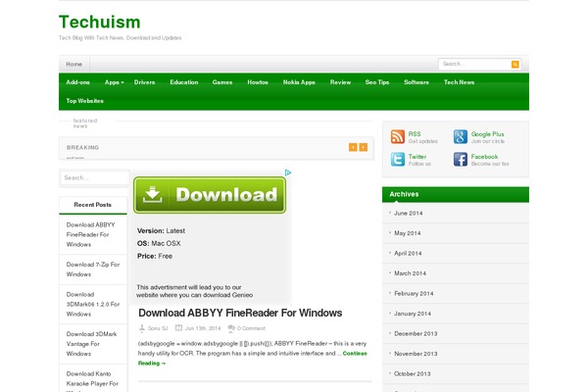
Task: Open the December 2013 archive
Action: coord(416,333)
